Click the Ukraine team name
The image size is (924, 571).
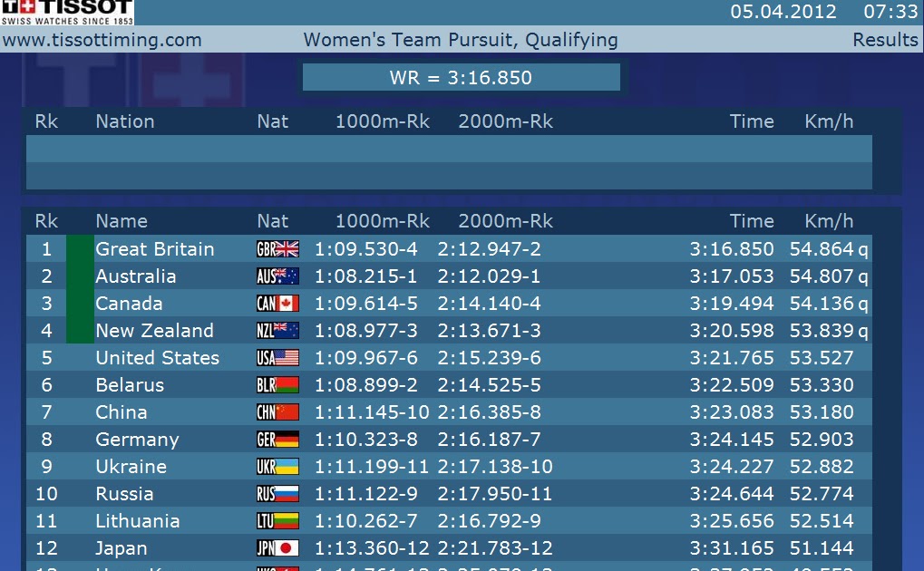pyautogui.click(x=131, y=467)
